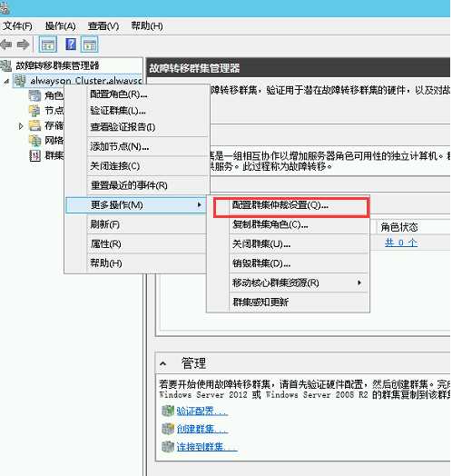Collapse the 管理 section chevron
The image size is (452, 476).
click(162, 363)
